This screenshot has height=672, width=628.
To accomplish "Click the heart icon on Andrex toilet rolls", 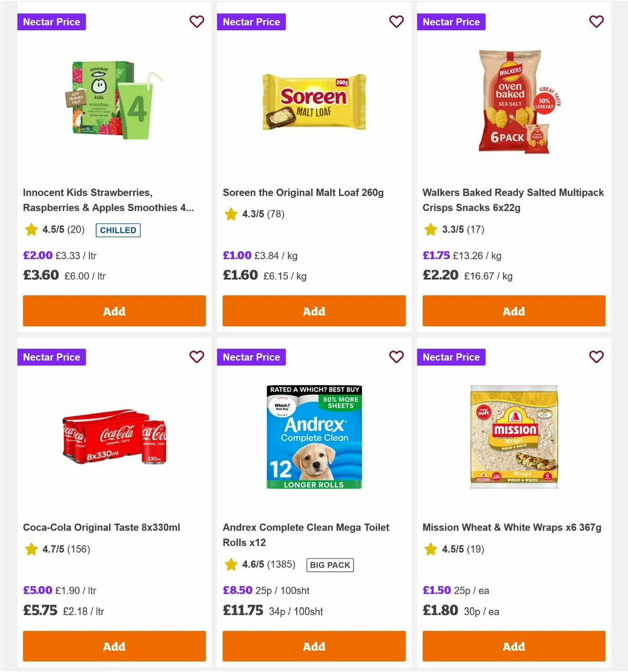I will 397,357.
